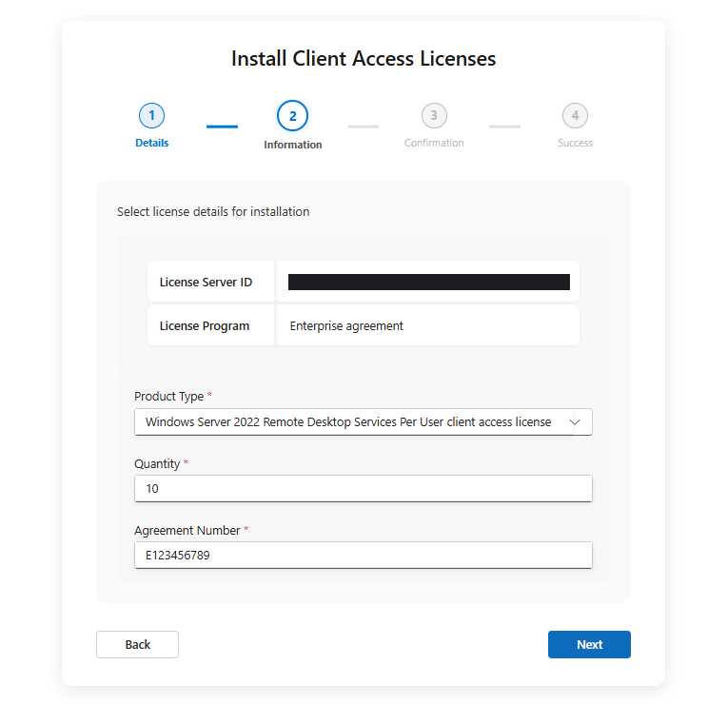Open the Success step label

(575, 143)
